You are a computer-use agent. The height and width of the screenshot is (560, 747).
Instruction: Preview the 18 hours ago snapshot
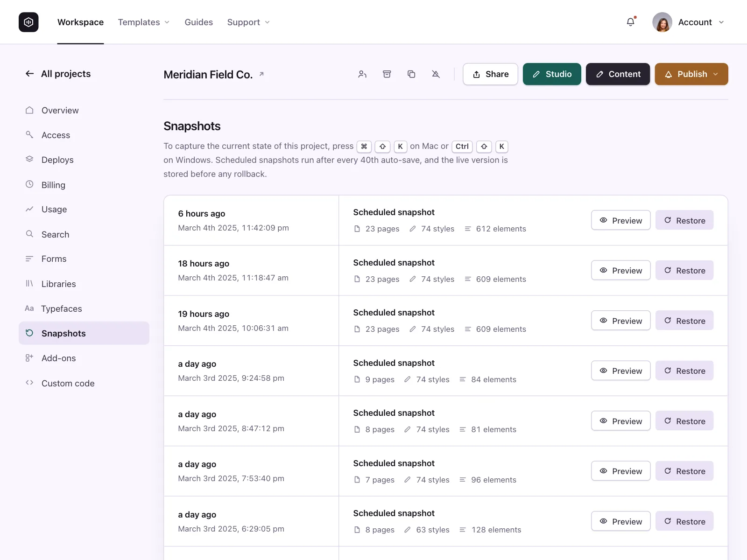620,270
